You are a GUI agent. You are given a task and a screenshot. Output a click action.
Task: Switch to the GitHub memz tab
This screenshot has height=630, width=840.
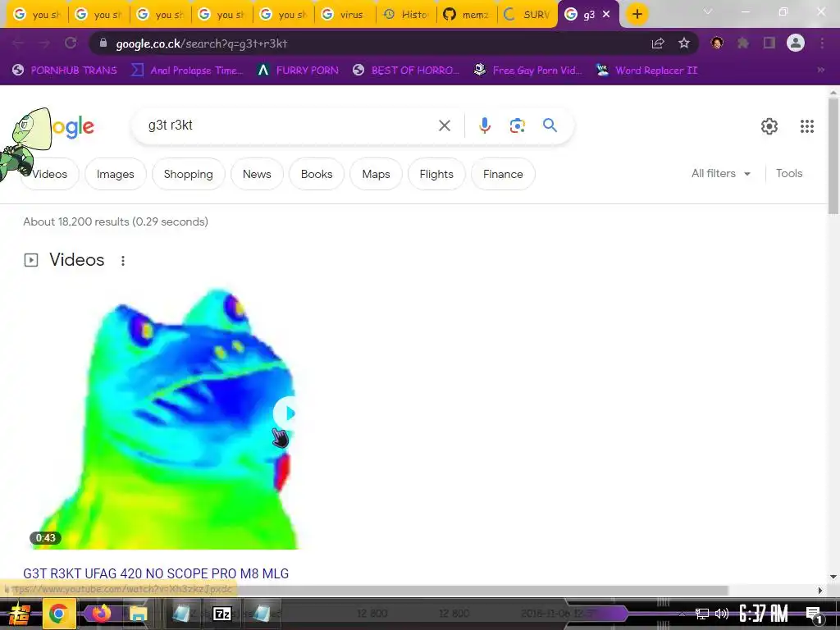click(x=467, y=15)
